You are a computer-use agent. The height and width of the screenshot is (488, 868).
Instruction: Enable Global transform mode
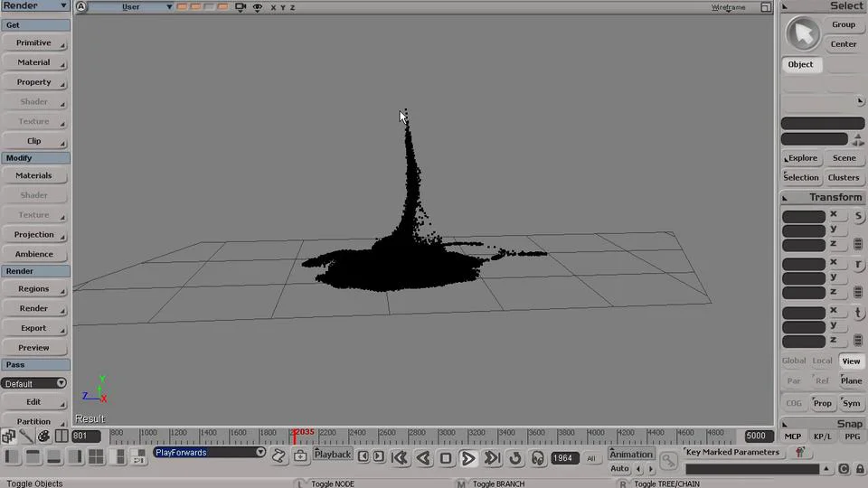pos(794,361)
